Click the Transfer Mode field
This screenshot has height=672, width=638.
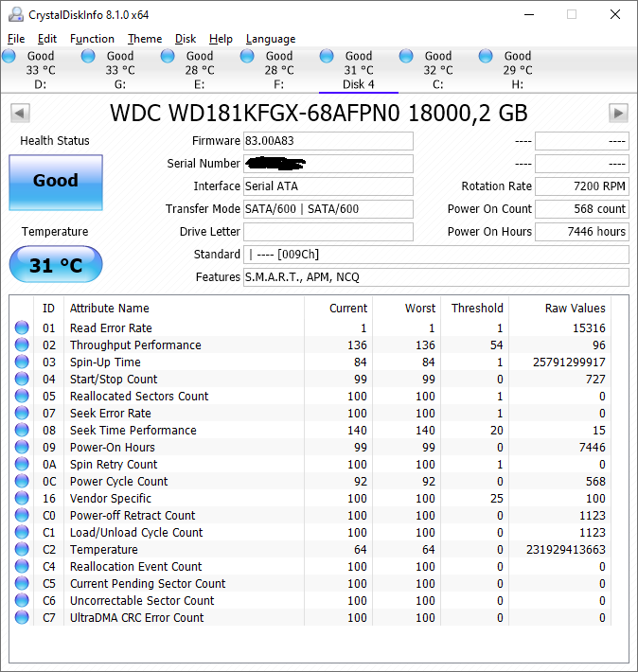pyautogui.click(x=328, y=209)
